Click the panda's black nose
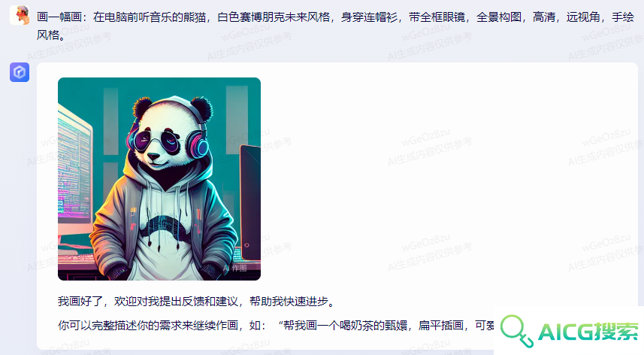 click(x=153, y=156)
